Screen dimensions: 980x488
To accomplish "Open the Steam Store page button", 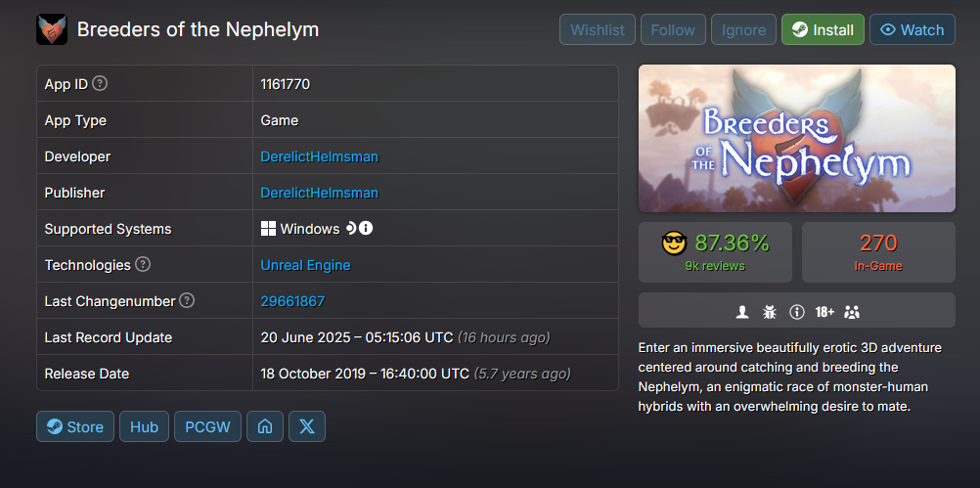I will [75, 426].
